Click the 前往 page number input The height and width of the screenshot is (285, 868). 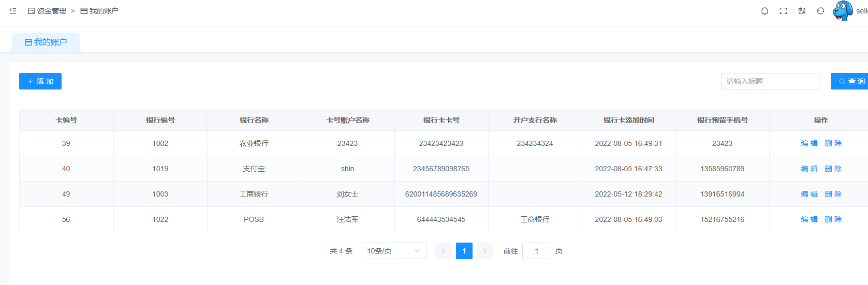(536, 251)
